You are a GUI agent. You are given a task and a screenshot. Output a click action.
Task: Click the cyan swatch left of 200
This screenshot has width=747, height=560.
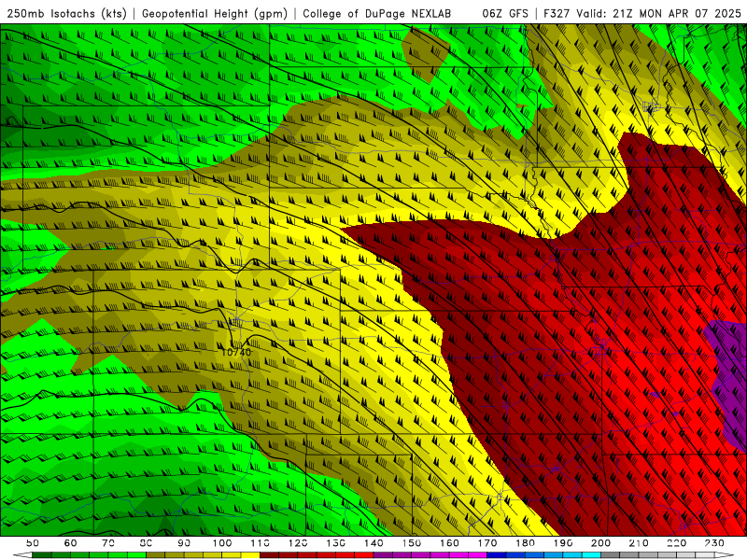pos(591,555)
